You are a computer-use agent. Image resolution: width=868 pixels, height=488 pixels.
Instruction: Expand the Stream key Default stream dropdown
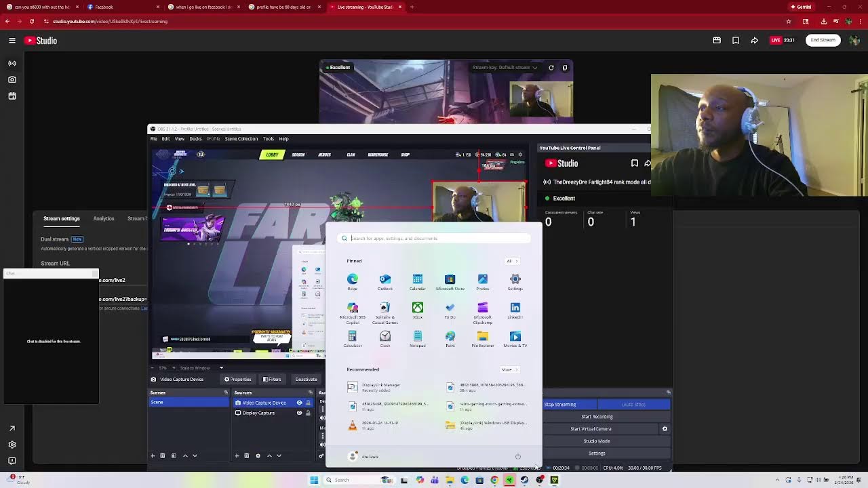coord(505,67)
